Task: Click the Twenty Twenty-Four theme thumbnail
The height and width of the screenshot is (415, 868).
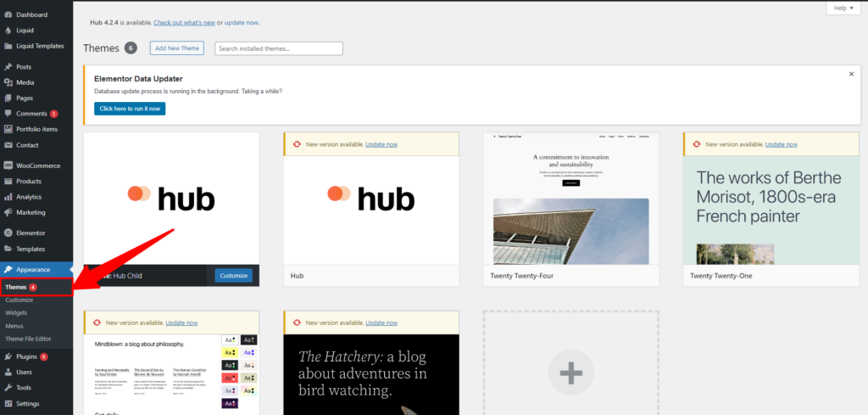Action: click(570, 199)
